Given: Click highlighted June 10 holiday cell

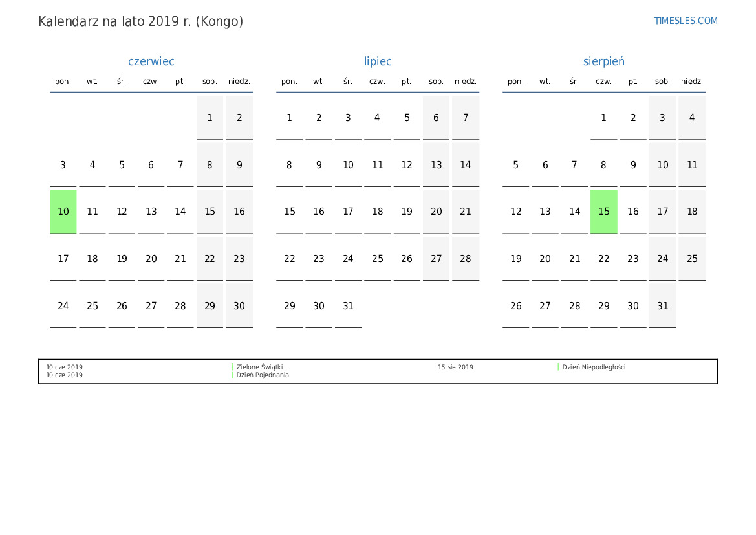Looking at the screenshot, I should pyautogui.click(x=63, y=212).
